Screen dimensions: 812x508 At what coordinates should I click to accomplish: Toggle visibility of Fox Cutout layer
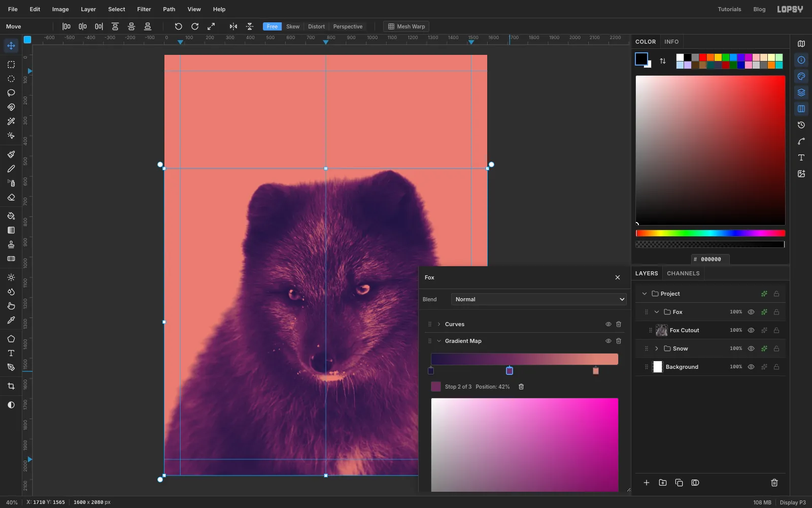click(751, 330)
